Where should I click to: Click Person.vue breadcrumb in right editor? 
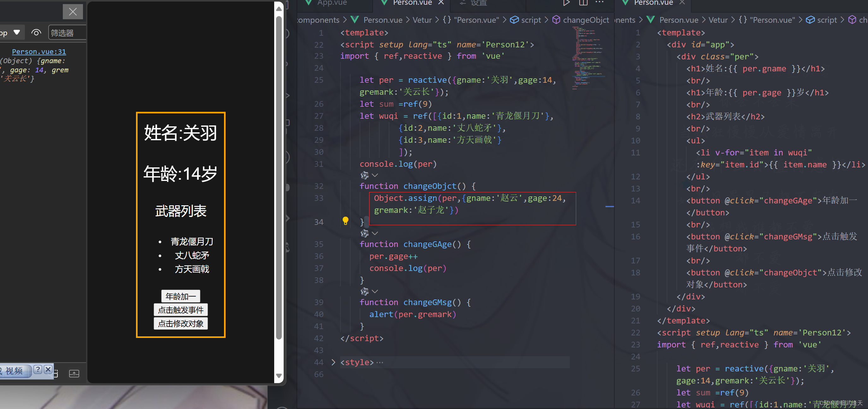679,20
